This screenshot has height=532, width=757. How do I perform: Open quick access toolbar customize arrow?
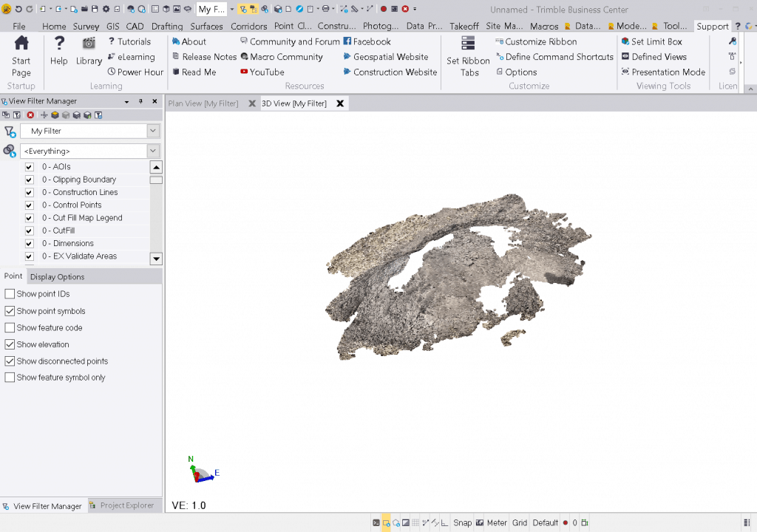tap(415, 9)
